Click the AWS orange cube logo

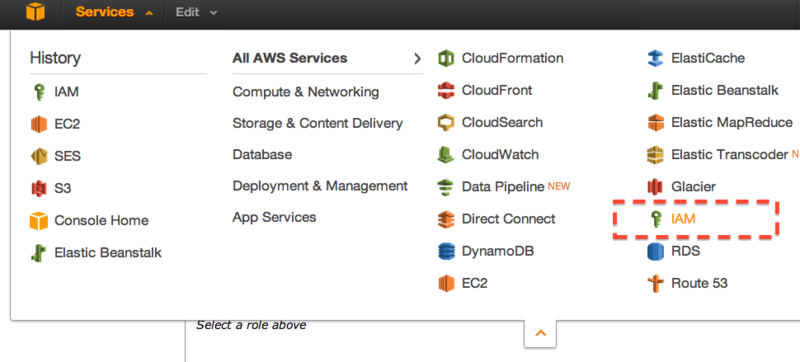36,12
